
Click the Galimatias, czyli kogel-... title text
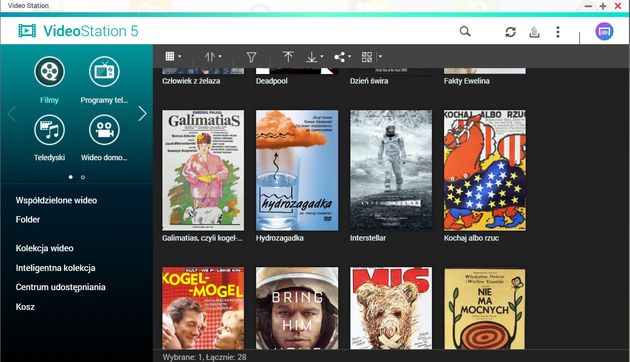tap(202, 238)
